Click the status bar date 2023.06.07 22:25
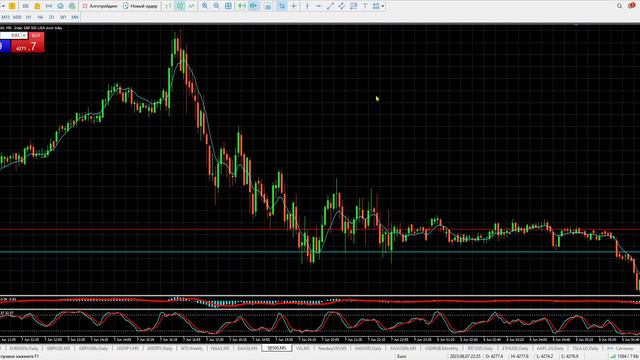 [x=465, y=356]
